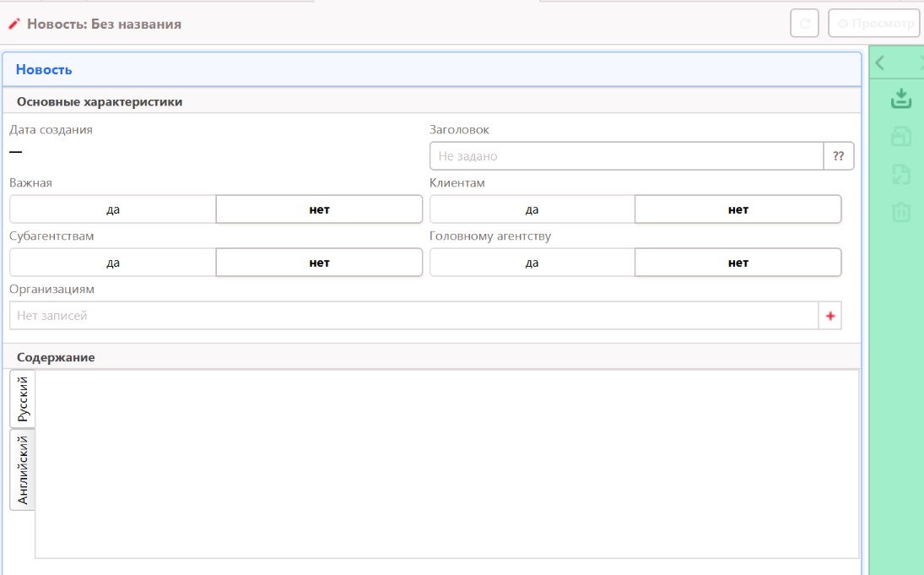Click the red pencil icon beside Новость title

point(14,24)
